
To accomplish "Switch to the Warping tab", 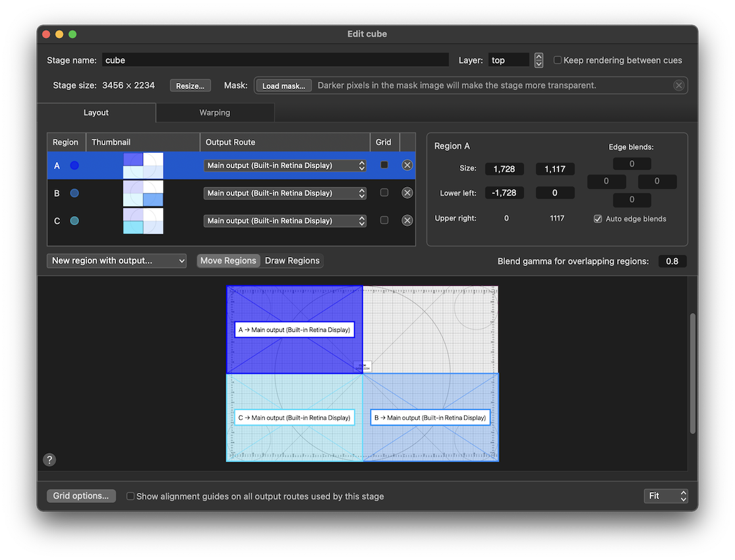I will click(x=215, y=113).
